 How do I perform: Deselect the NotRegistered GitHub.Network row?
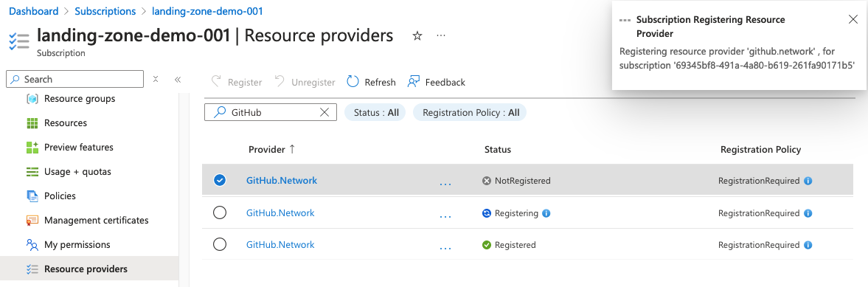(220, 181)
